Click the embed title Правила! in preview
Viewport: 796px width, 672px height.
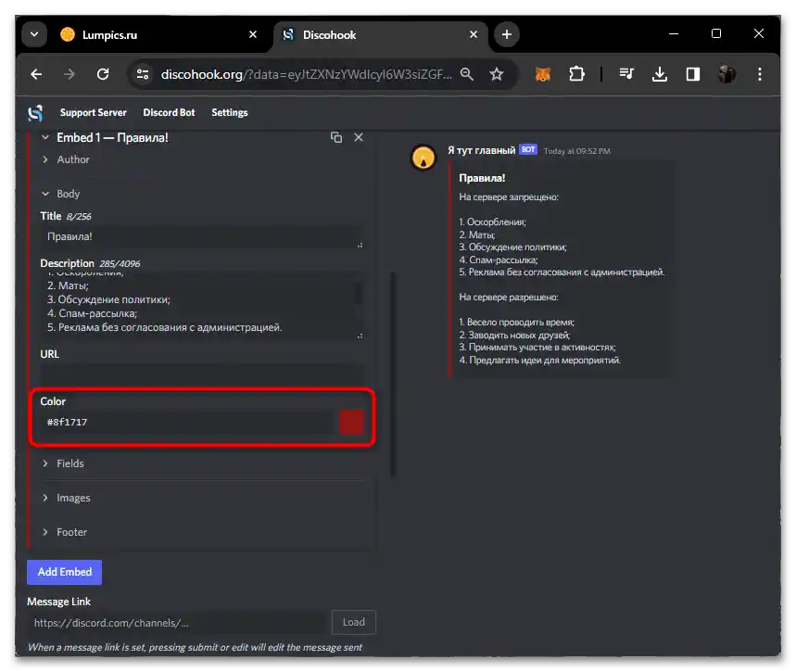click(x=482, y=178)
